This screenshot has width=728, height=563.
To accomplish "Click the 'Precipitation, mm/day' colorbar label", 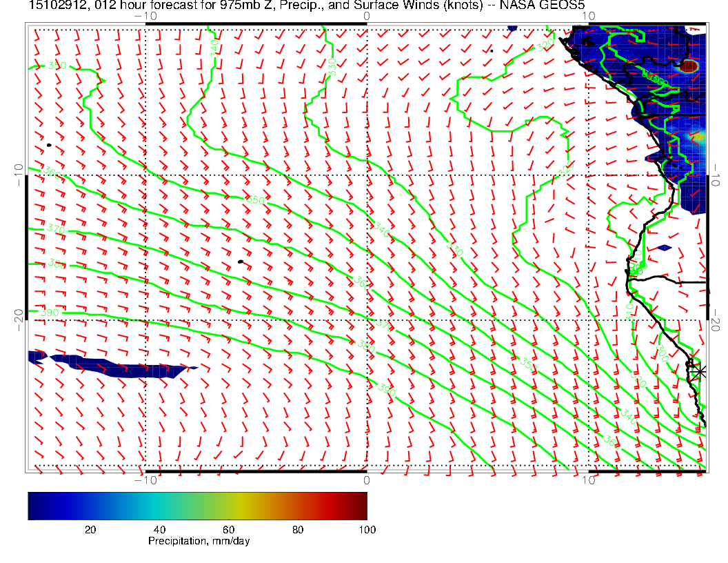I will tap(199, 542).
